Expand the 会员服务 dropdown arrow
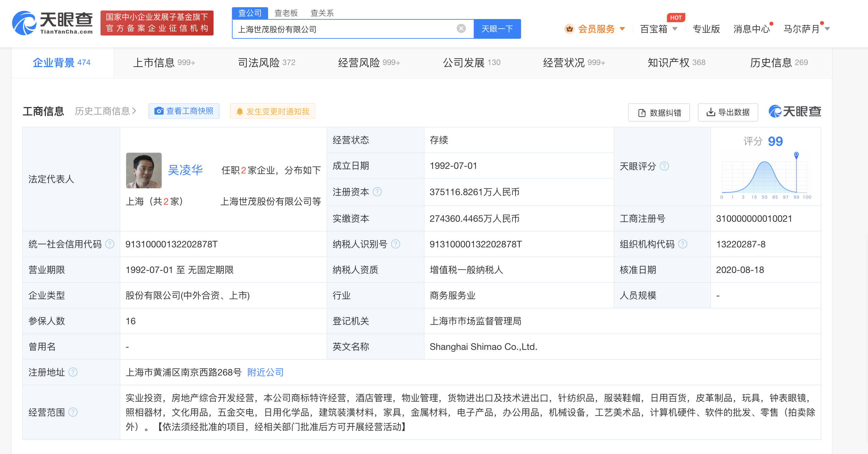This screenshot has width=868, height=454. [622, 29]
